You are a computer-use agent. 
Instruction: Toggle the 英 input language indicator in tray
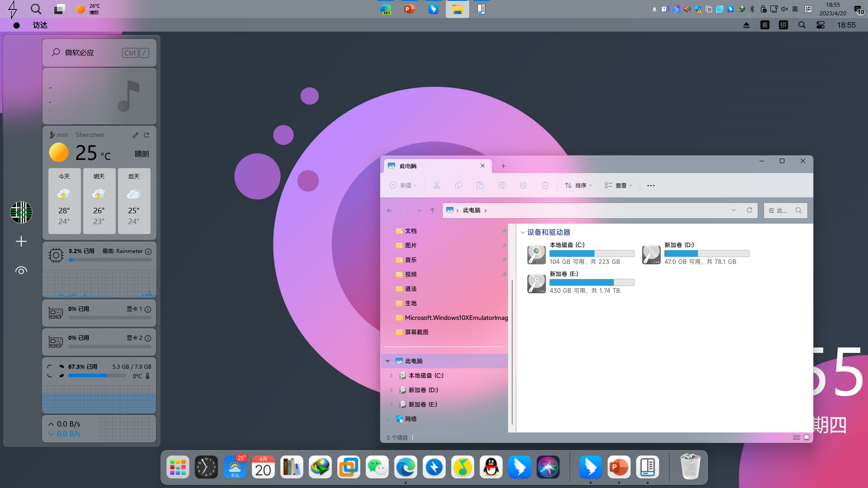click(795, 9)
